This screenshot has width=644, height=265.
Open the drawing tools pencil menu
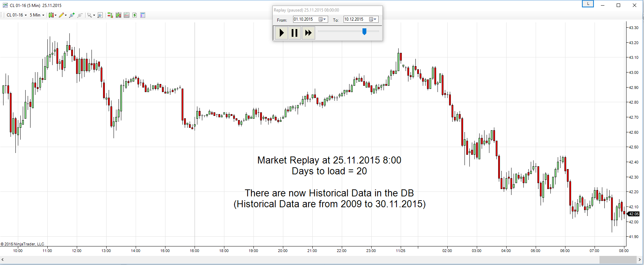click(62, 15)
